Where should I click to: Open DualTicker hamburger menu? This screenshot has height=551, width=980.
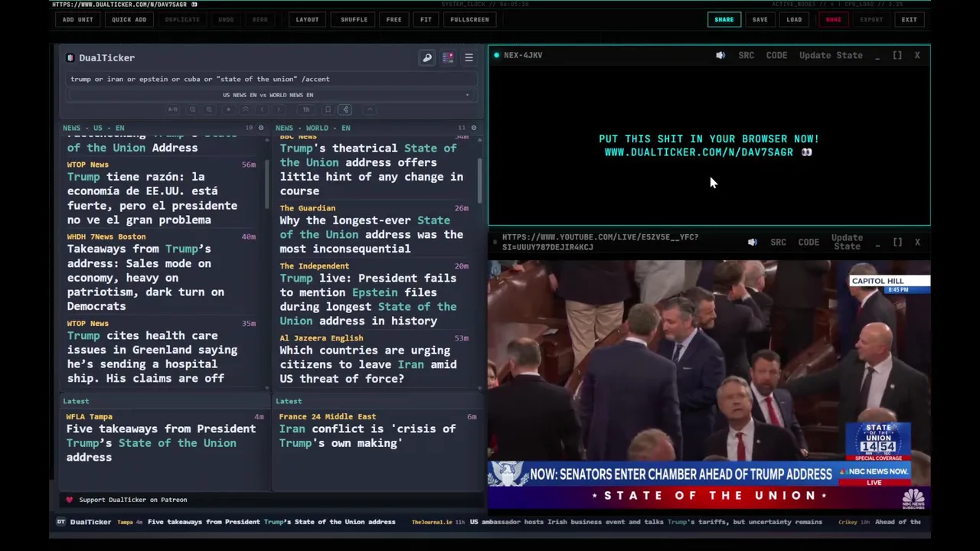click(469, 57)
